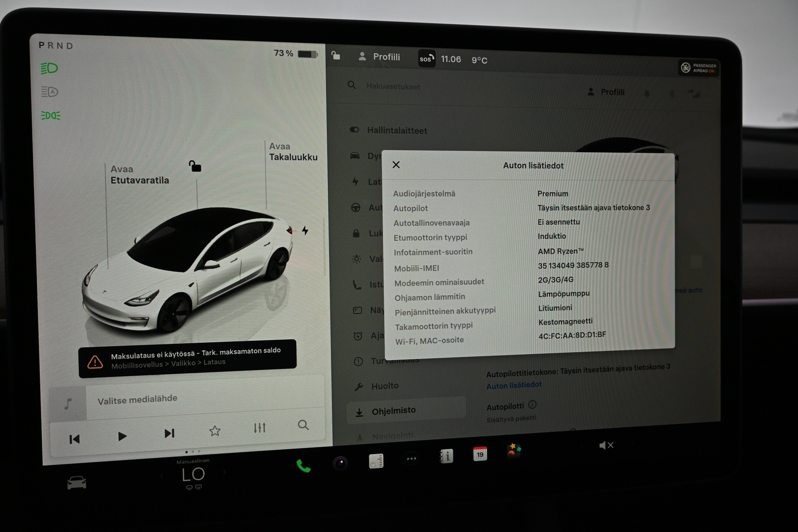798x532 pixels.
Task: Select the Ohjelmisto menu item
Action: [x=393, y=411]
